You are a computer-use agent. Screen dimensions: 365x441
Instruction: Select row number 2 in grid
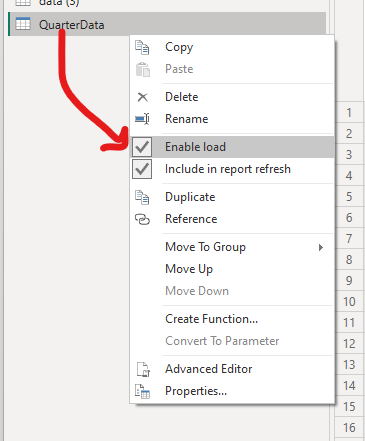click(x=349, y=134)
